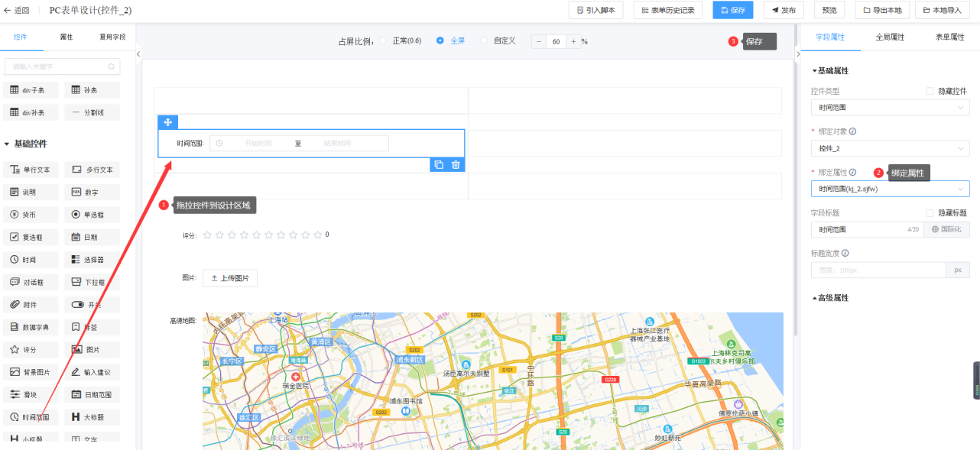Check the 隐藏控件 checkbox
This screenshot has width=980, height=450.
pos(930,91)
